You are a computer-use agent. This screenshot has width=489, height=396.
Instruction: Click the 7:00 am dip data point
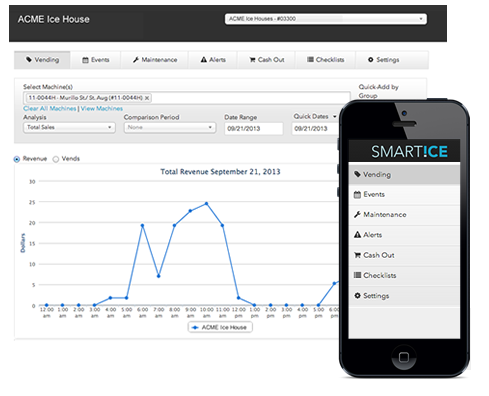[x=158, y=276]
